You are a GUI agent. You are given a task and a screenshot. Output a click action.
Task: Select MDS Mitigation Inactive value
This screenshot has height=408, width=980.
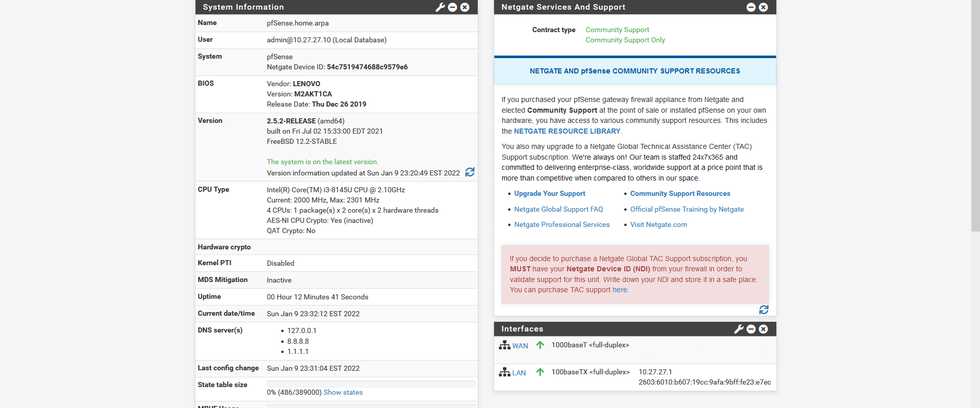(279, 280)
